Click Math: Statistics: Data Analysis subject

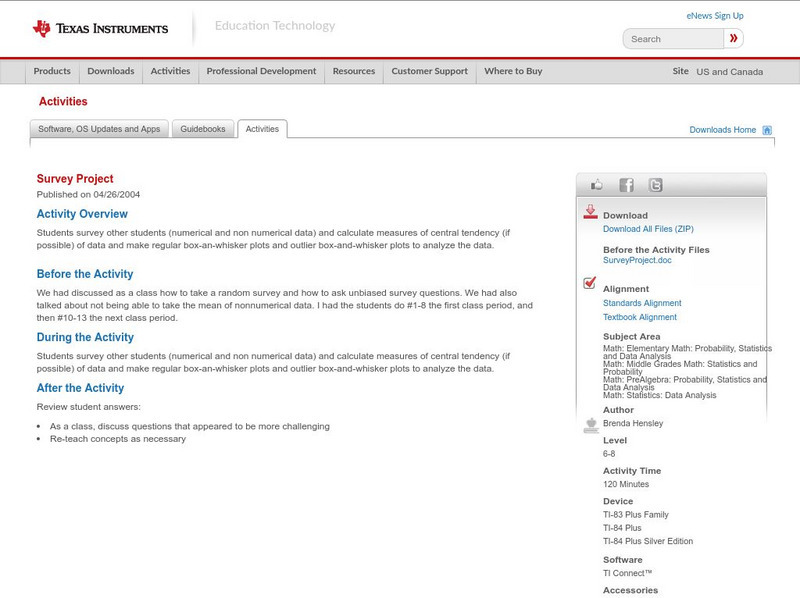click(660, 395)
